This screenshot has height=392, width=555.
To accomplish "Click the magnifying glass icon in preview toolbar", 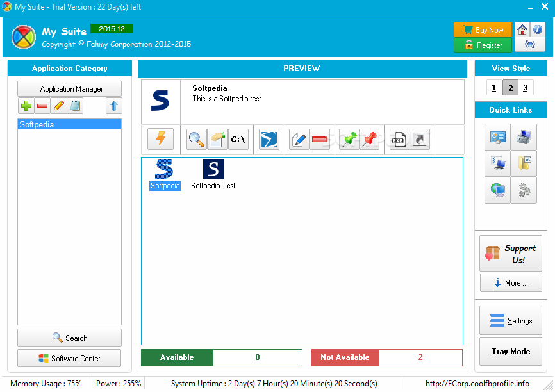I will click(197, 139).
